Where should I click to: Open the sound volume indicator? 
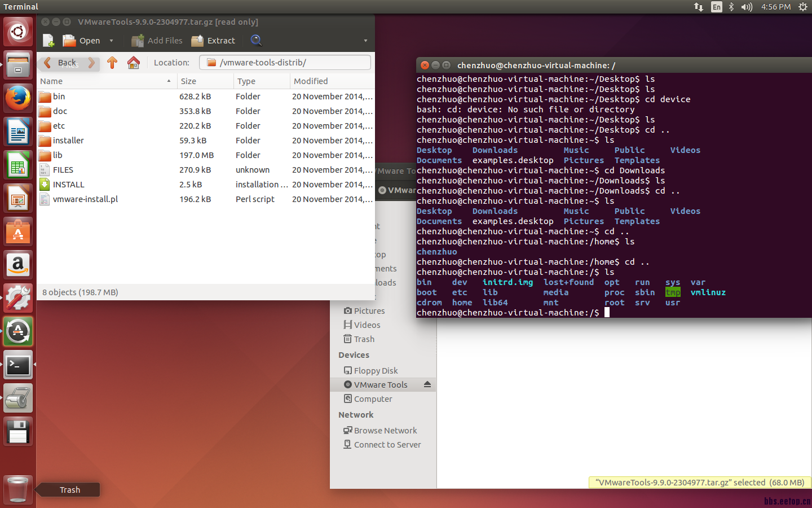[747, 7]
